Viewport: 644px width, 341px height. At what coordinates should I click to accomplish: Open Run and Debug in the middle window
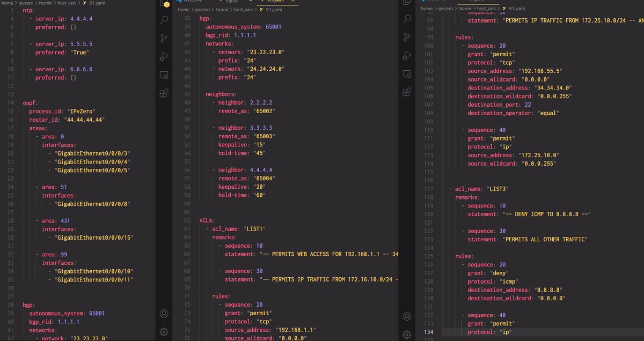(165, 57)
